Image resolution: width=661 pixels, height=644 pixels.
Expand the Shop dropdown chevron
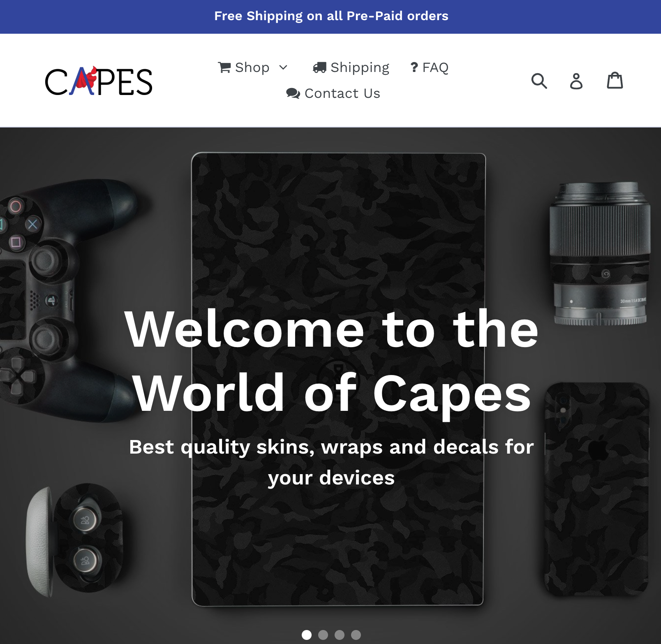click(283, 67)
